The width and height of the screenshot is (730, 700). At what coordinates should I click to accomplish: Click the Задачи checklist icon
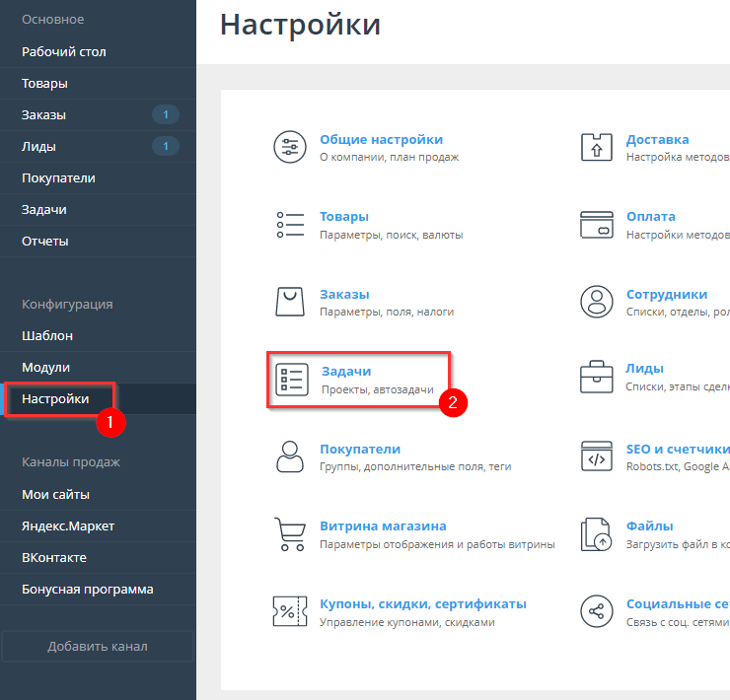coord(291,380)
